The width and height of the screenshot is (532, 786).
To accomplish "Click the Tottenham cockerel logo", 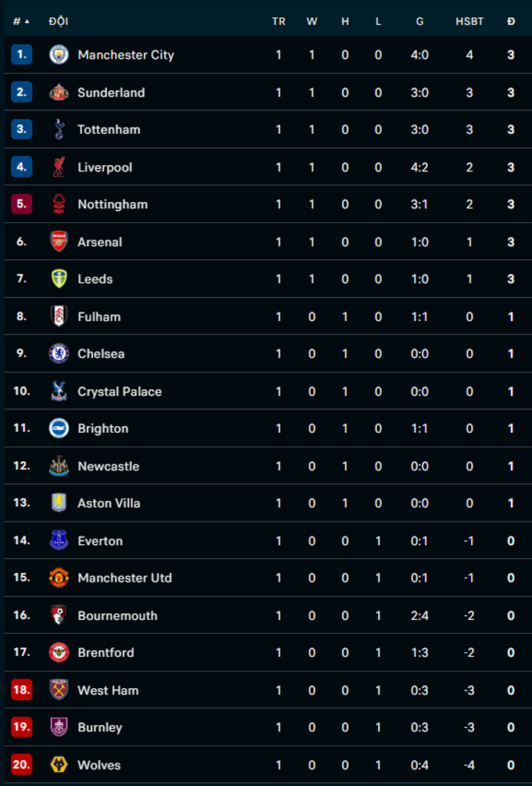I will (x=59, y=129).
